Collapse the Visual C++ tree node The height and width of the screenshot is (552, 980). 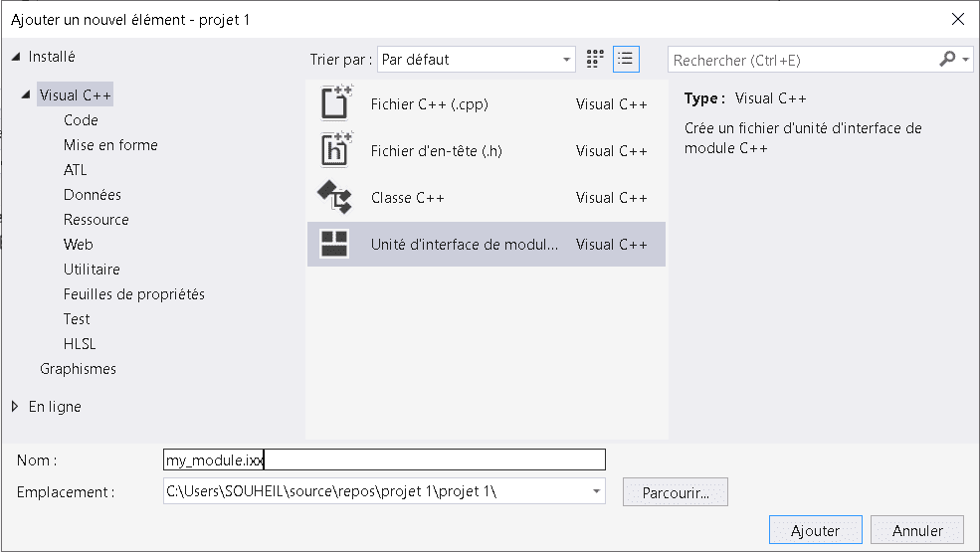(x=26, y=95)
